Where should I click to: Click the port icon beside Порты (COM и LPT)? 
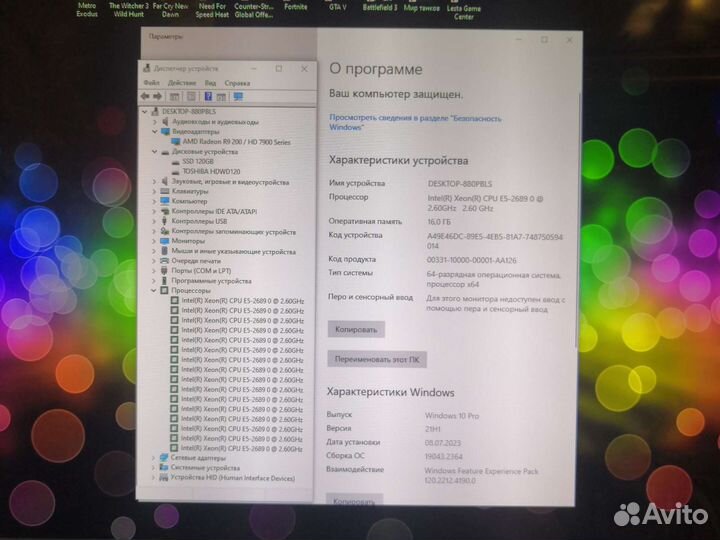tap(164, 271)
